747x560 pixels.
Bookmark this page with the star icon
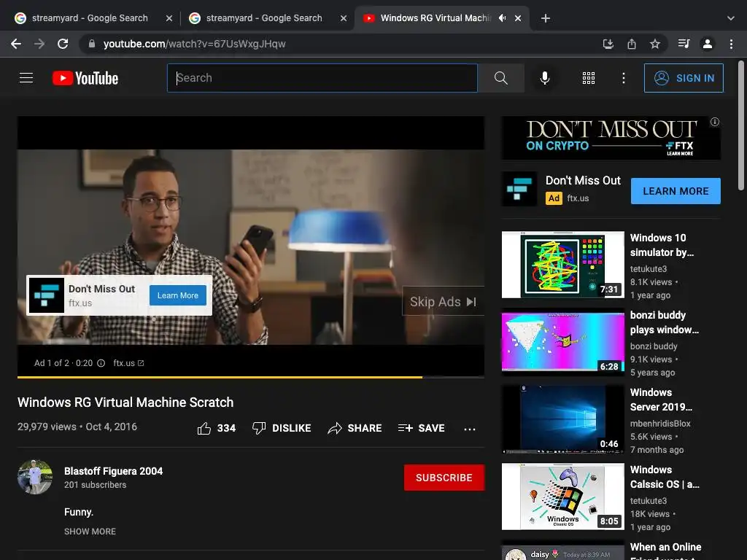tap(655, 44)
